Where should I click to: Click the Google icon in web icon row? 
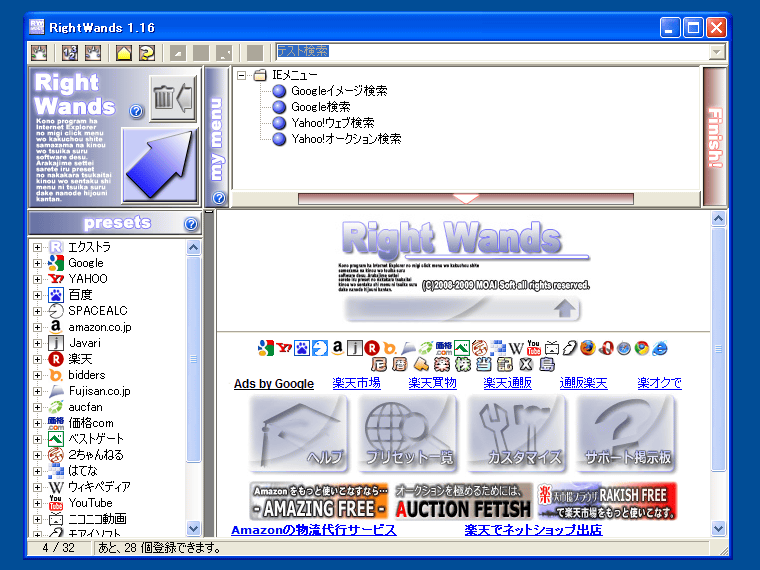tap(266, 348)
